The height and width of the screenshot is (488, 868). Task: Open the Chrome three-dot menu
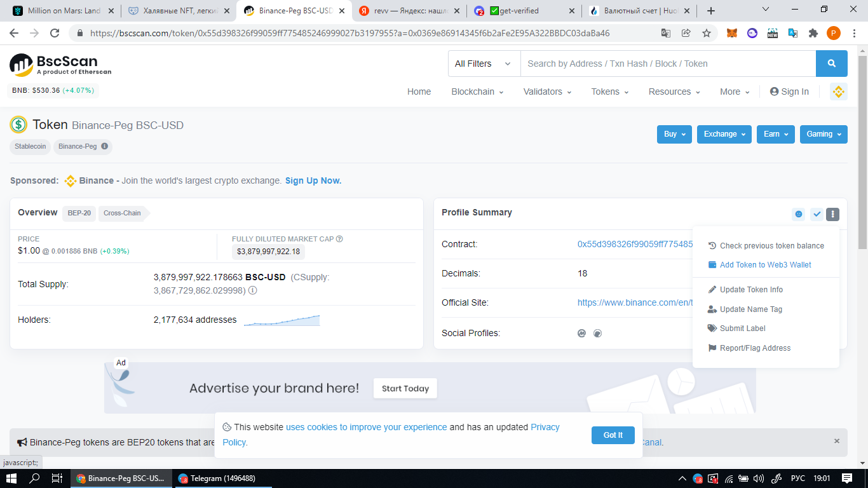pyautogui.click(x=854, y=33)
